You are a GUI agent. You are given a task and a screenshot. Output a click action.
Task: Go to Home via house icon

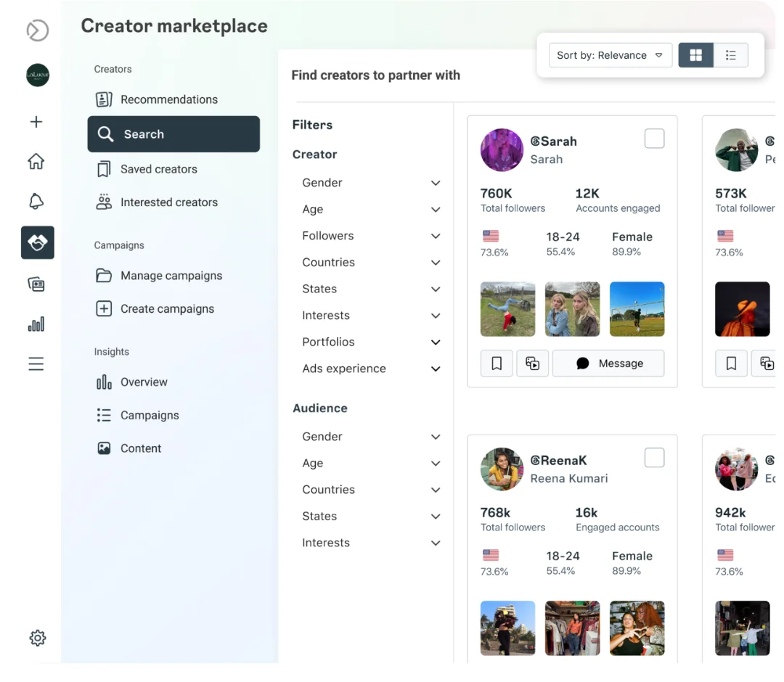click(36, 161)
